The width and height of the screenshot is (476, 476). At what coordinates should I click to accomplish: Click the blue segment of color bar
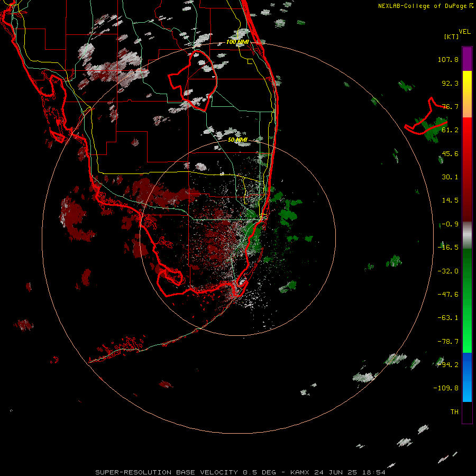[467, 377]
